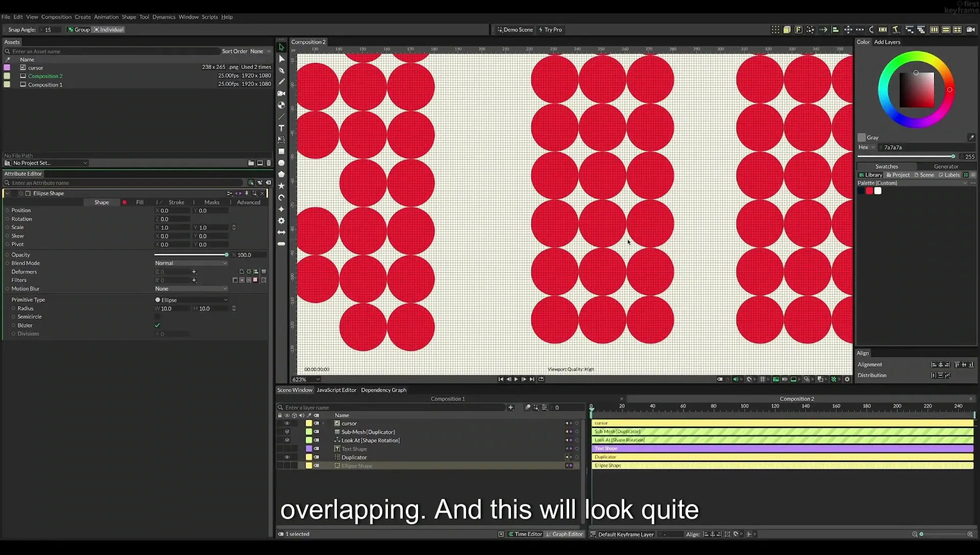
Task: Jump to the first frame
Action: pos(501,379)
